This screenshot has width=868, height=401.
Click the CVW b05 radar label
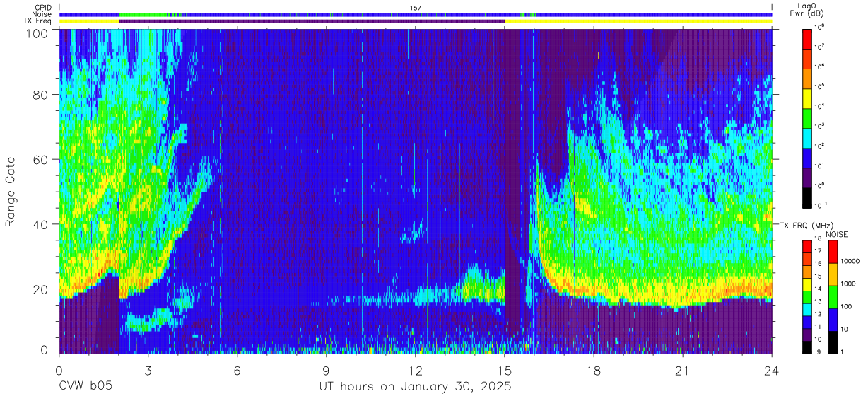86,387
